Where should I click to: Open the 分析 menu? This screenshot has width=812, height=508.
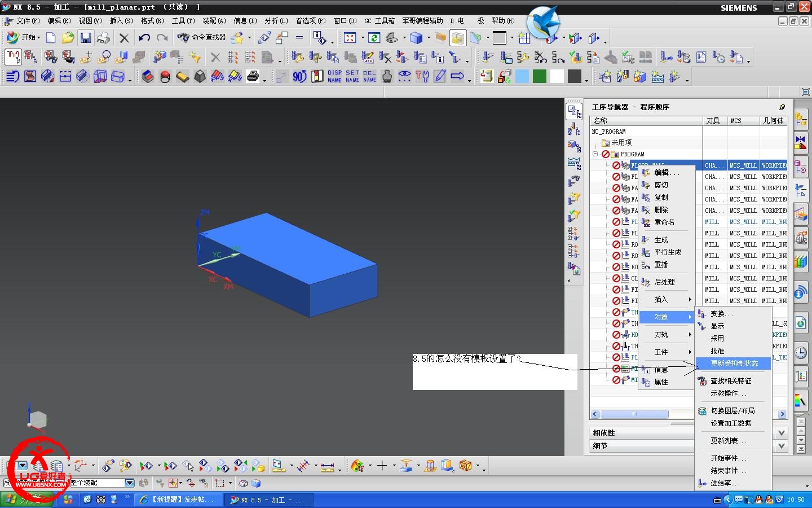276,21
